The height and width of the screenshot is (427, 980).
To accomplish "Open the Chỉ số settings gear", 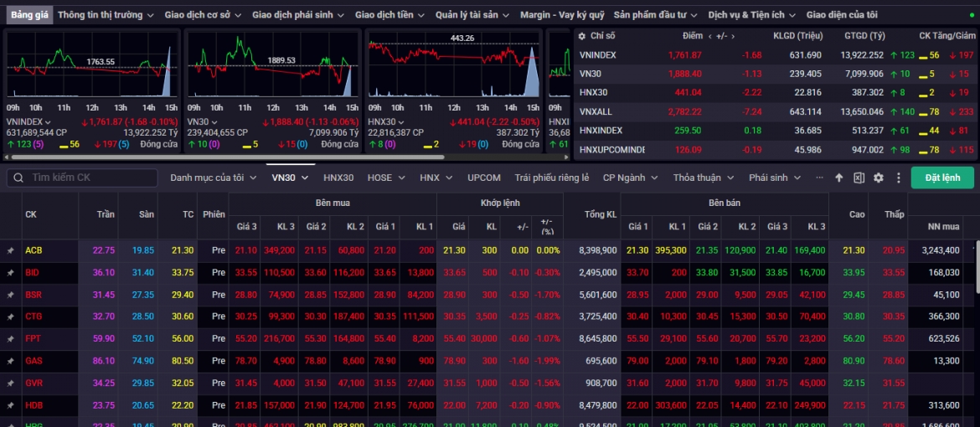I will point(582,36).
